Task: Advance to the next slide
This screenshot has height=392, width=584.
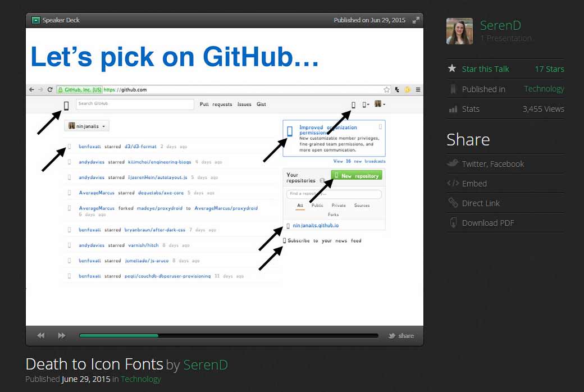Action: pyautogui.click(x=62, y=336)
